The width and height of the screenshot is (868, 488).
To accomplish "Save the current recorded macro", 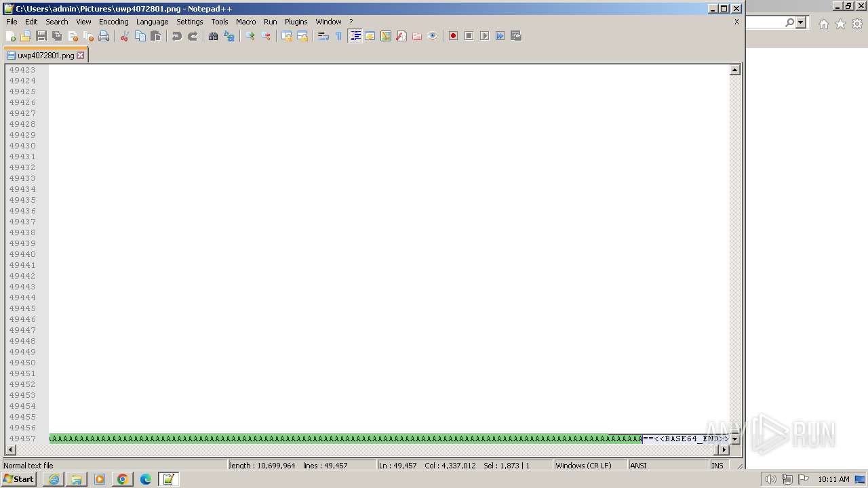I will click(x=516, y=36).
